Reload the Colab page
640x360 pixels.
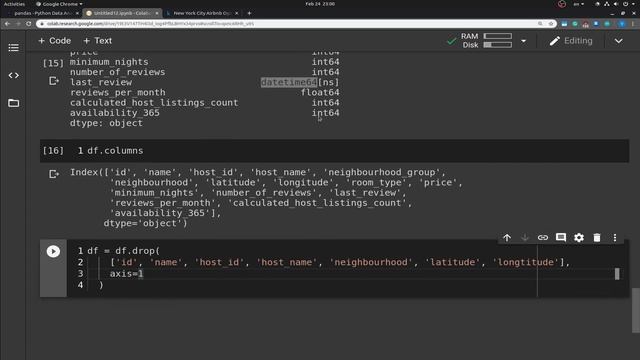coord(29,24)
